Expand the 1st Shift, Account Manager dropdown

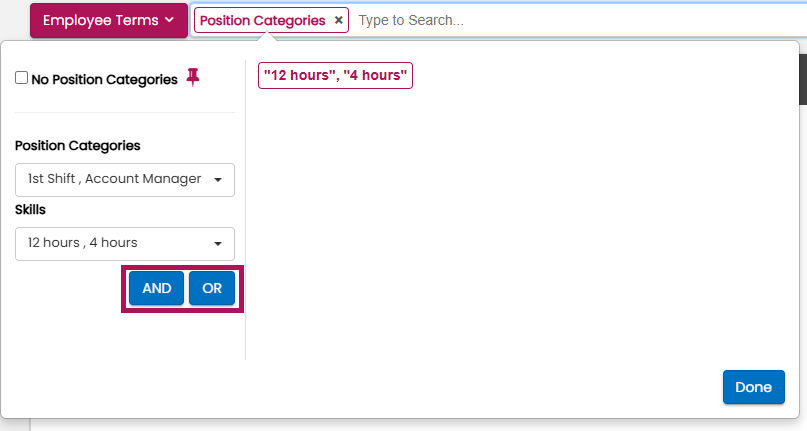click(124, 180)
